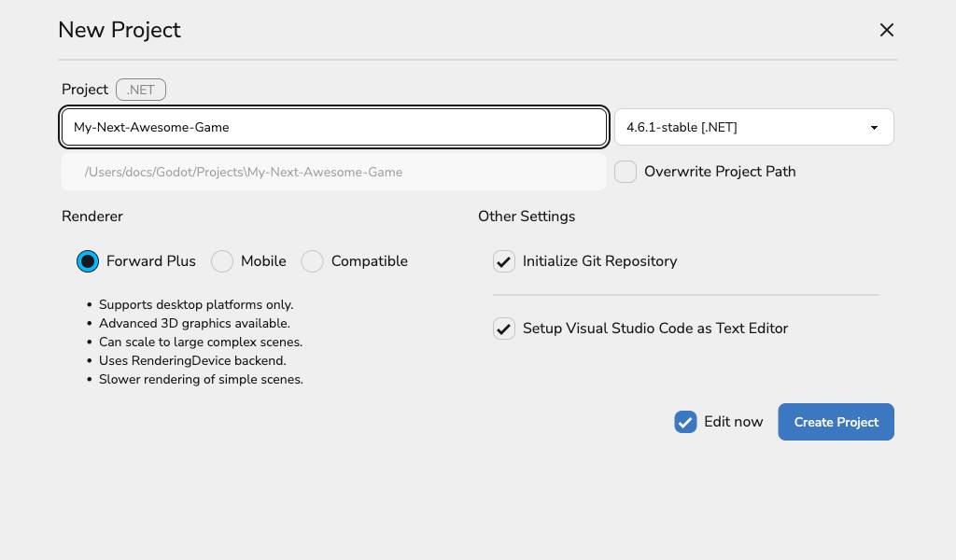Click the "Uses RenderingDevice backend" bullet text
This screenshot has width=956, height=560.
pyautogui.click(x=192, y=360)
